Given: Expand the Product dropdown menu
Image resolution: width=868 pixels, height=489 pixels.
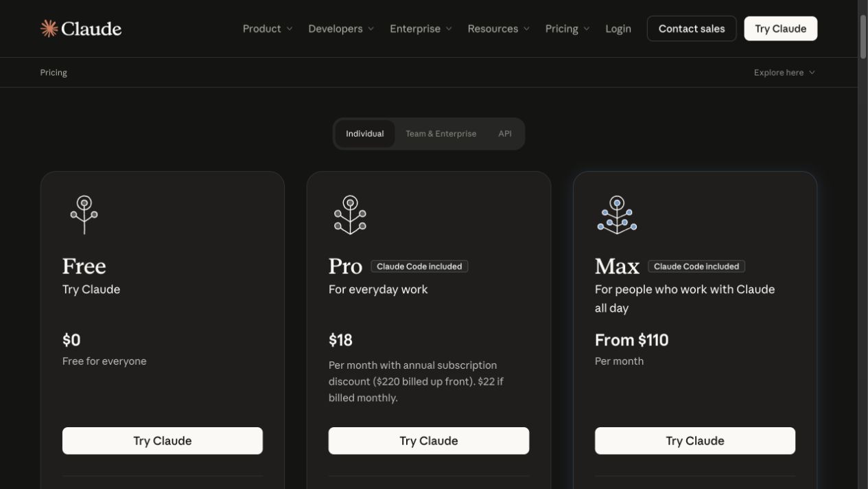Looking at the screenshot, I should [268, 29].
